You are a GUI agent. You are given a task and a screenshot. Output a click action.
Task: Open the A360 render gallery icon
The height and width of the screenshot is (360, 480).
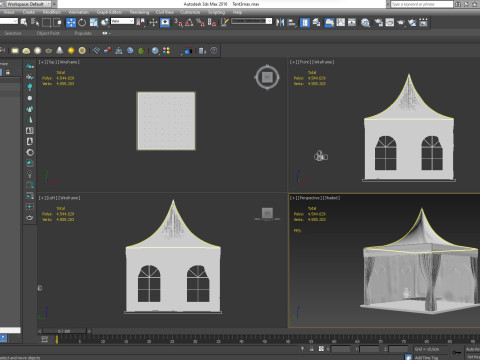tap(423, 22)
